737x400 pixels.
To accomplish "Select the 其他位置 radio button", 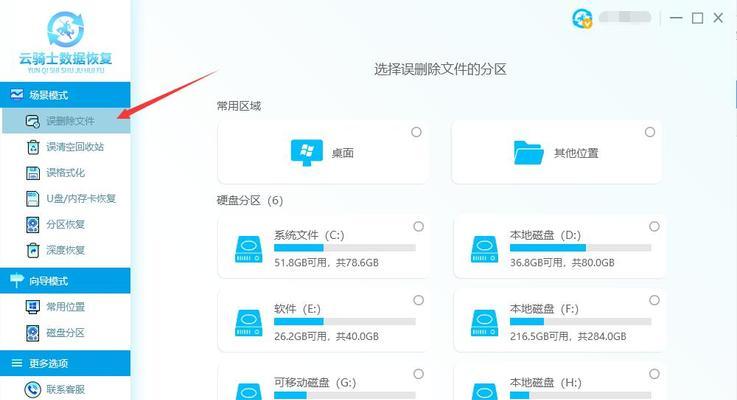I will 650,132.
